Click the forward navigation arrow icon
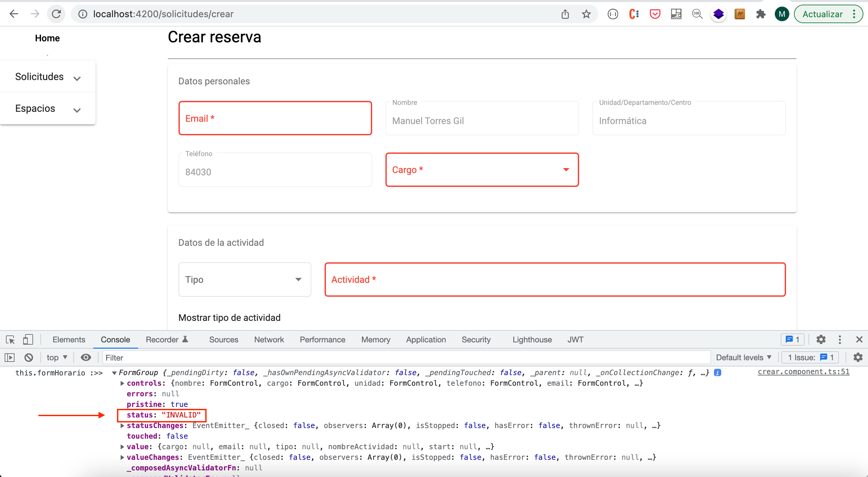 coord(35,14)
